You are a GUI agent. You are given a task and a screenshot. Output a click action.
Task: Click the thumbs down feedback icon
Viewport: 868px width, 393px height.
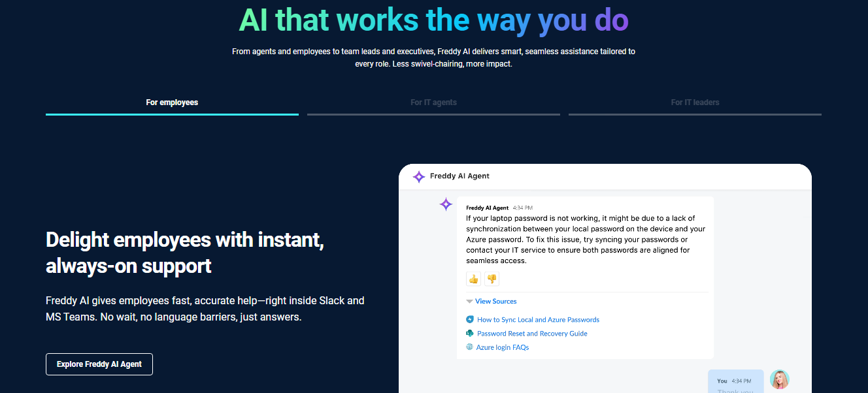click(x=492, y=279)
